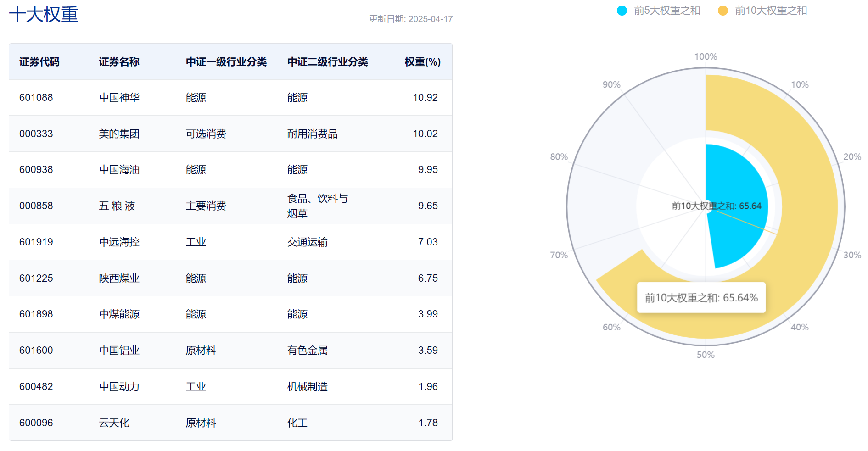Click 耐用消费品 sub-industry cell
This screenshot has height=451, width=868.
tap(313, 134)
